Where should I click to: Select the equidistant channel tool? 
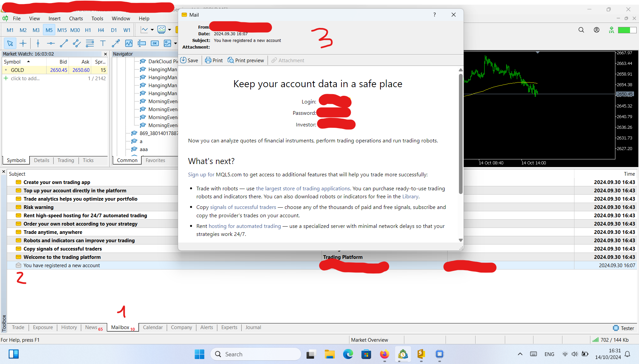77,43
